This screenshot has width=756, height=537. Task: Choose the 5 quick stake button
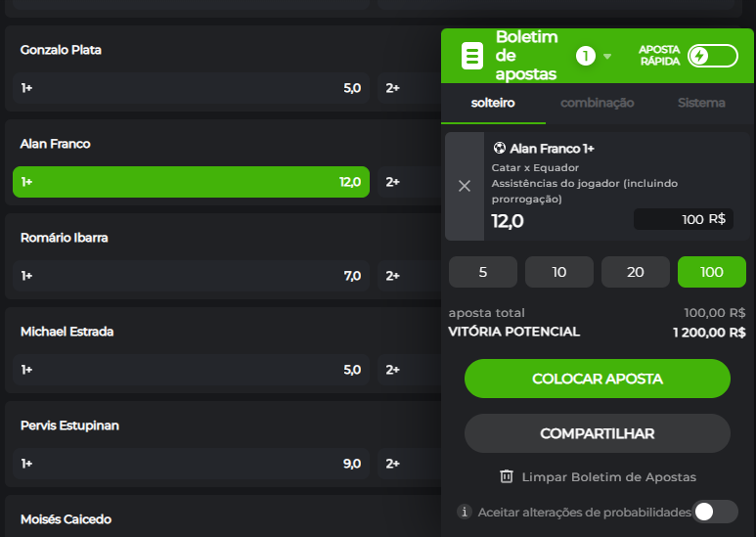point(483,272)
